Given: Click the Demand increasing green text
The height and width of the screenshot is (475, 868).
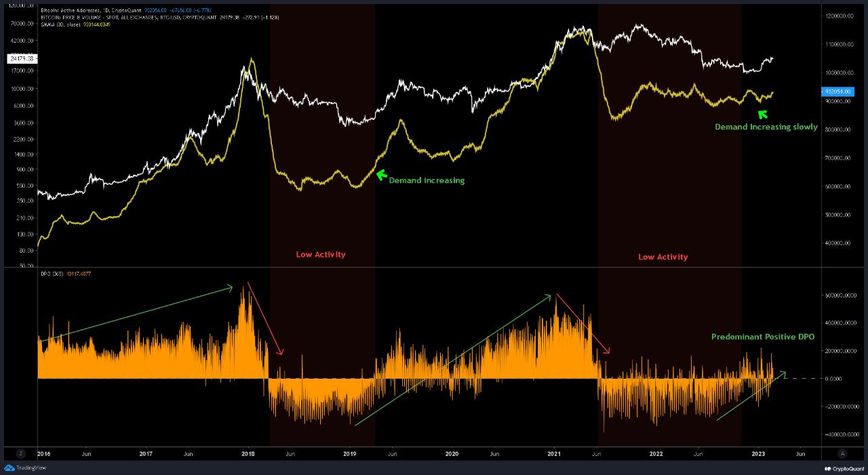Looking at the screenshot, I should (427, 181).
